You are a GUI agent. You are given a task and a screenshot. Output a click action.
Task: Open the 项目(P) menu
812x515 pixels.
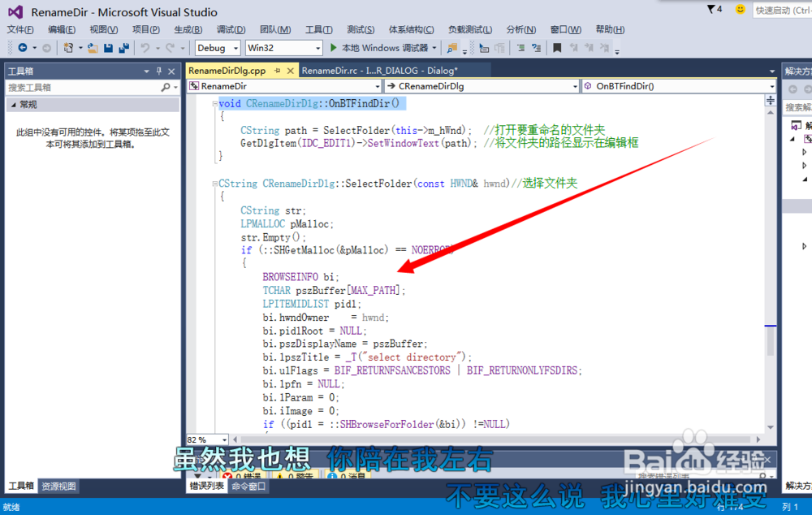coord(146,29)
